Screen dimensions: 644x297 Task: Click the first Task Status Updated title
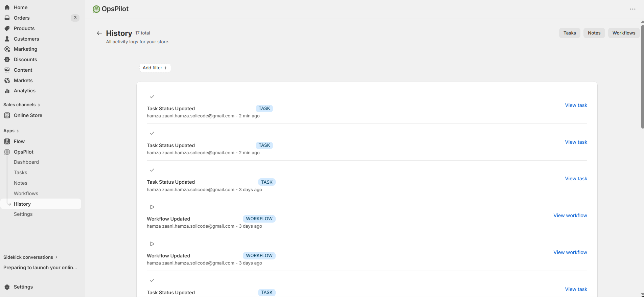pos(171,109)
